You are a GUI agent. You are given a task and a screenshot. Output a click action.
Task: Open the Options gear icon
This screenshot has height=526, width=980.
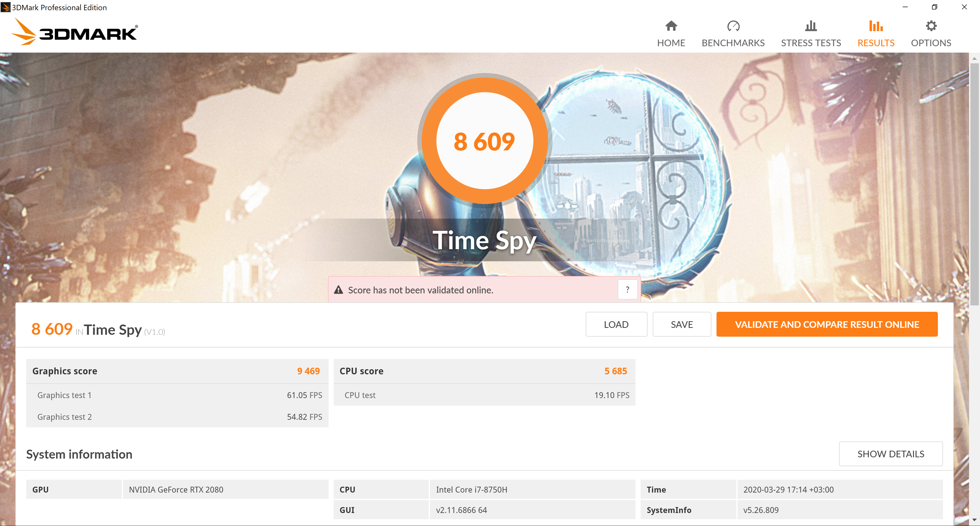coord(931,26)
